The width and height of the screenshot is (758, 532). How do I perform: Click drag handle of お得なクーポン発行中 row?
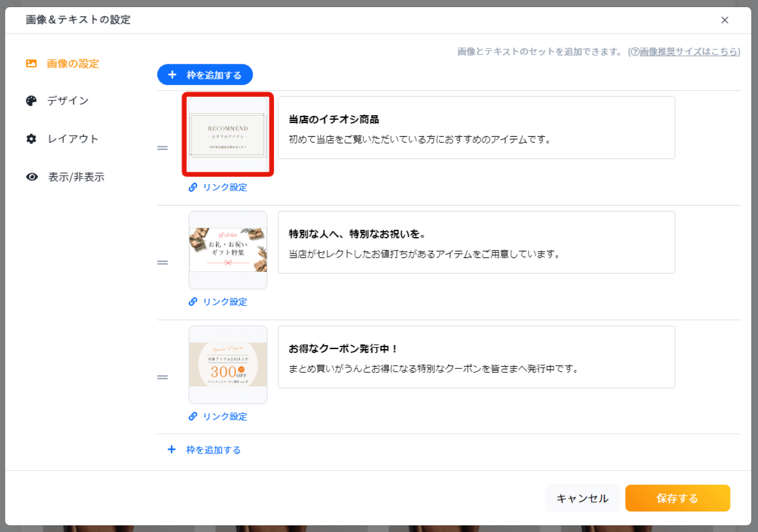[x=162, y=377]
